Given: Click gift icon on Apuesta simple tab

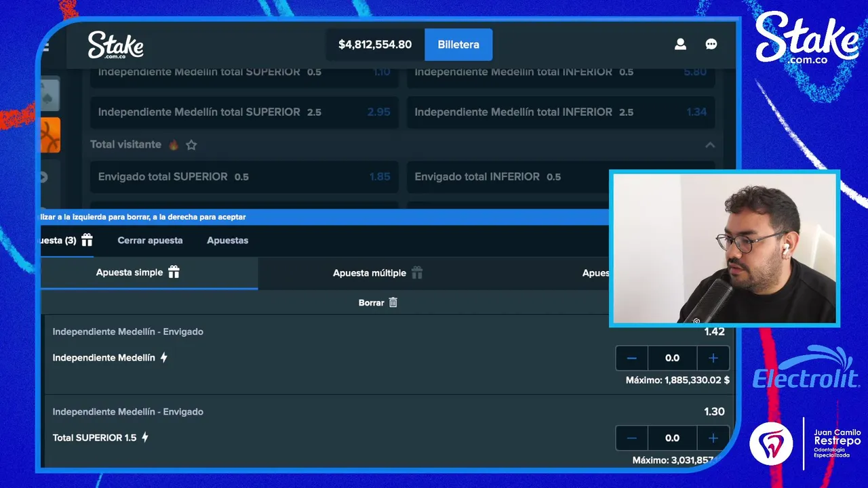Looking at the screenshot, I should (174, 272).
